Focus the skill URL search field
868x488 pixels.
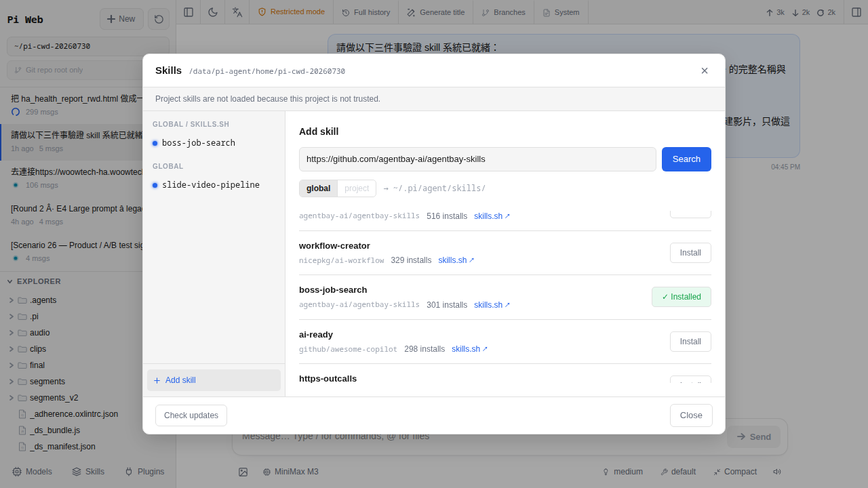coord(477,159)
